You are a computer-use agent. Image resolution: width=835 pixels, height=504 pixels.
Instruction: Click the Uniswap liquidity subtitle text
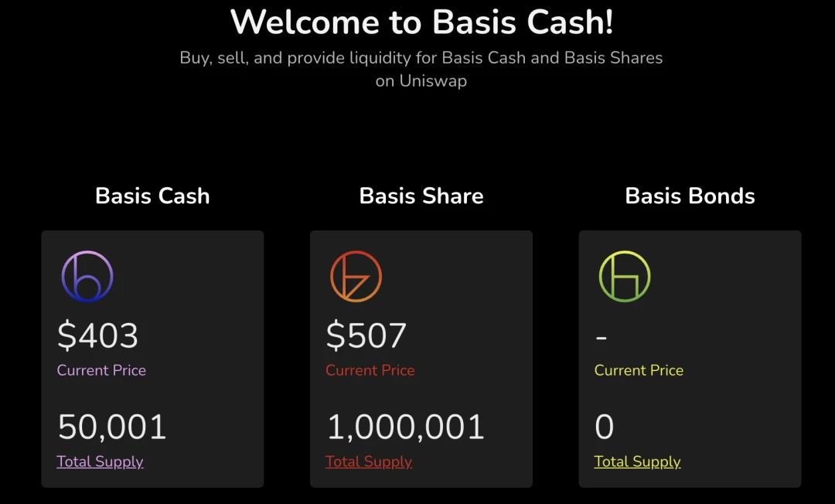click(421, 70)
